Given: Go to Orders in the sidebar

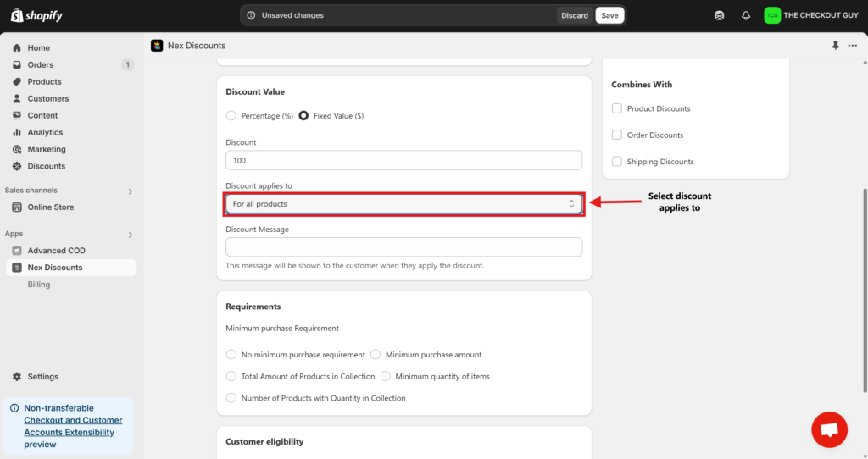Looking at the screenshot, I should pyautogui.click(x=40, y=65).
